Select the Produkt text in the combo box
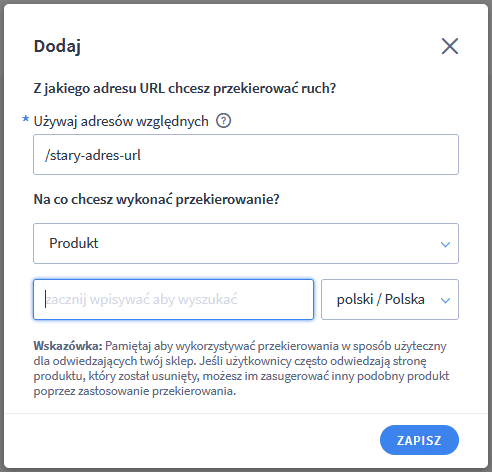This screenshot has height=472, width=492. 74,243
